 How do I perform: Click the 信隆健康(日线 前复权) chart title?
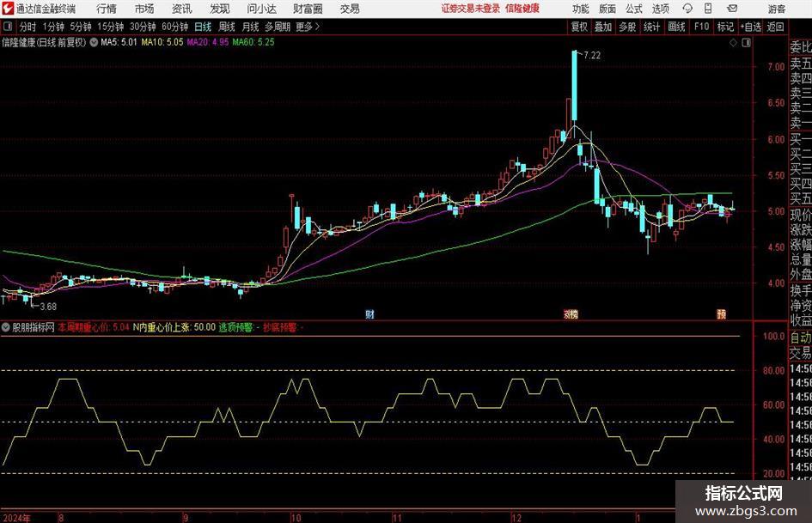[x=44, y=42]
